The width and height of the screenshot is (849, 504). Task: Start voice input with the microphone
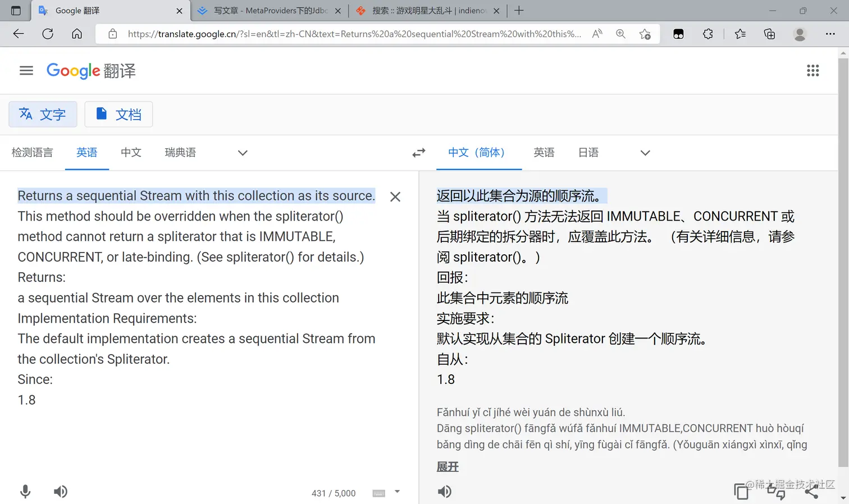(25, 492)
